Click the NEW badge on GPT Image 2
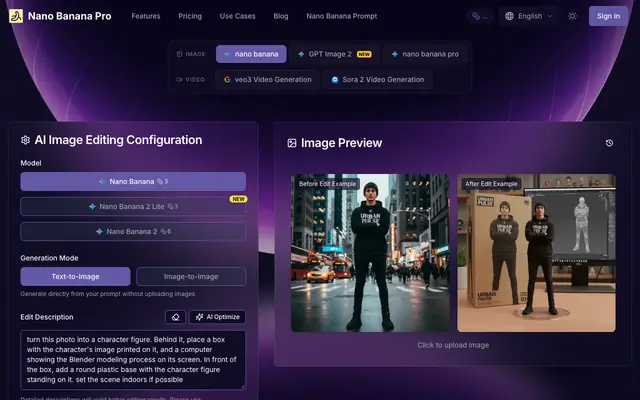The height and width of the screenshot is (400, 640). [x=364, y=54]
